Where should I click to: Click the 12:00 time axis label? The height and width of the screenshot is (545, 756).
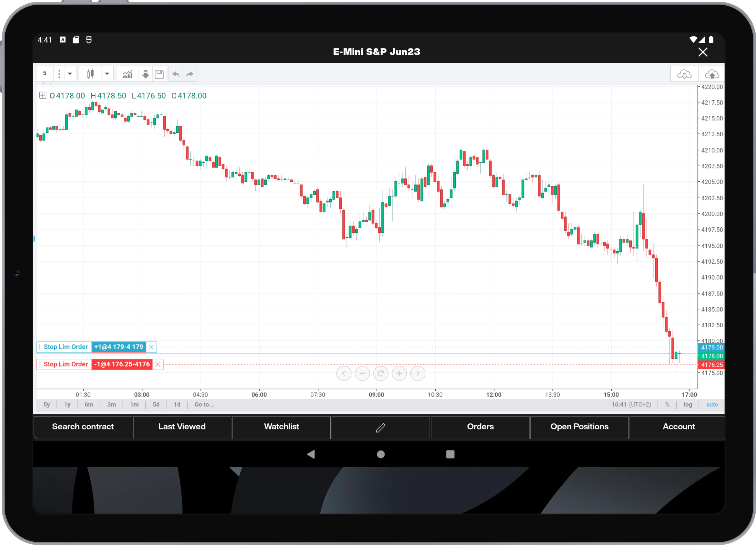click(494, 395)
